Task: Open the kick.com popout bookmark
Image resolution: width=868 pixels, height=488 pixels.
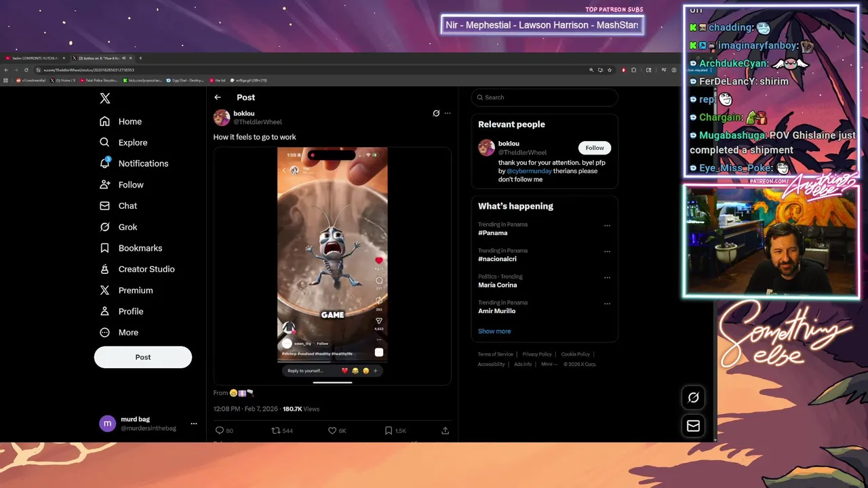Action: (x=142, y=81)
